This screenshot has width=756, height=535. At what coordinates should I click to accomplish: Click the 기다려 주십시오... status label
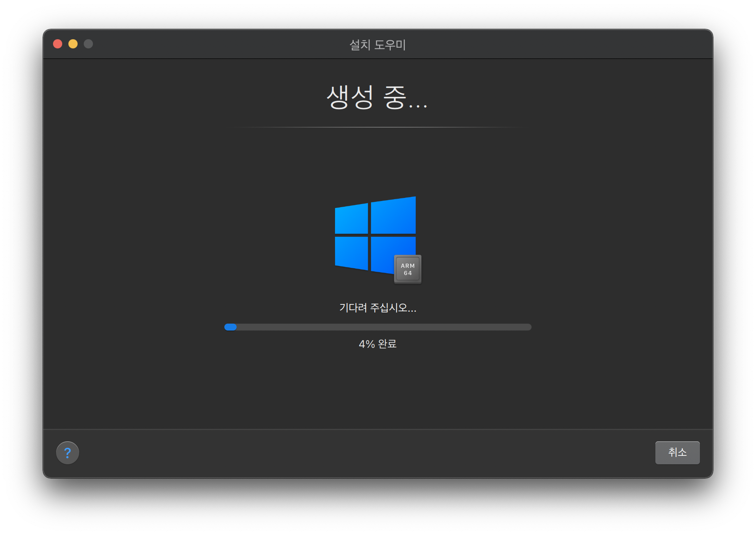[378, 308]
